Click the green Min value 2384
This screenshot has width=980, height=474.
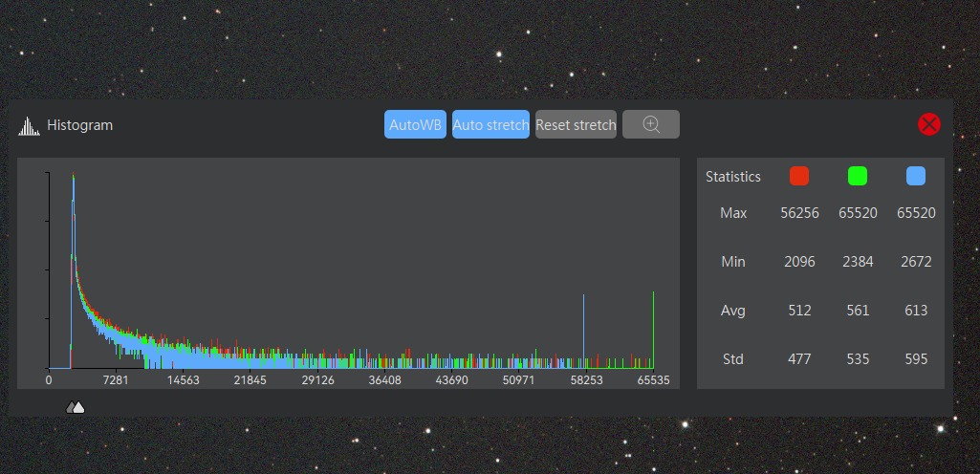(858, 262)
